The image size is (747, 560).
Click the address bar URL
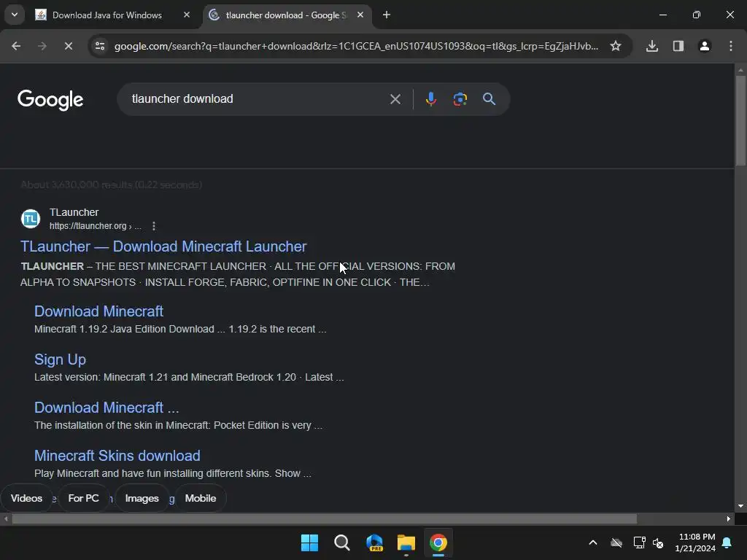pyautogui.click(x=356, y=46)
